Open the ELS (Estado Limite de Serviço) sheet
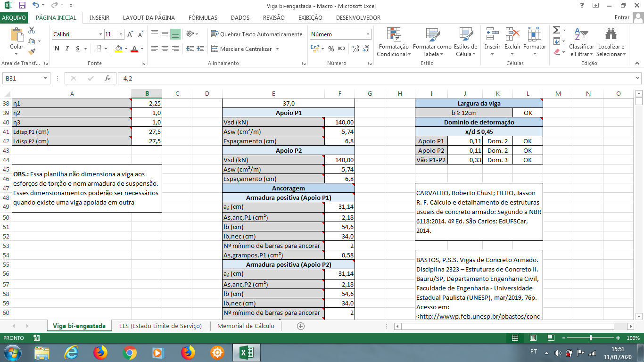Screen dimensions: 644x362 pos(160,326)
